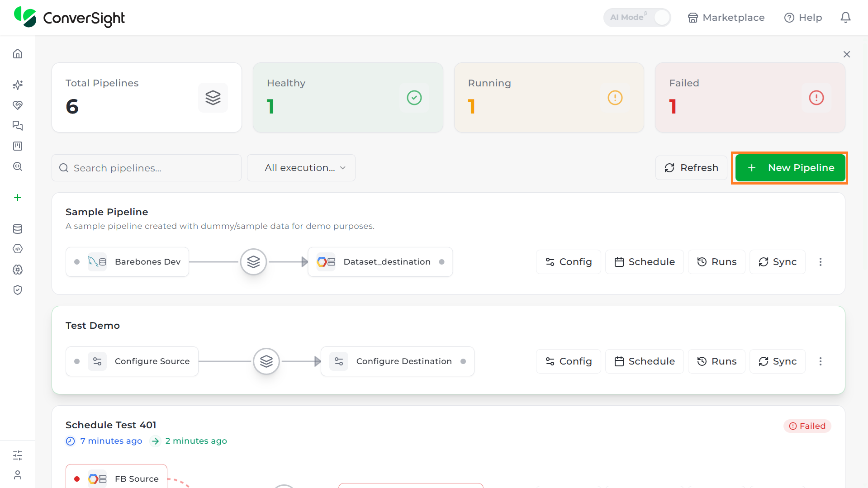Click the AI sparkle icon in sidebar

(x=18, y=85)
